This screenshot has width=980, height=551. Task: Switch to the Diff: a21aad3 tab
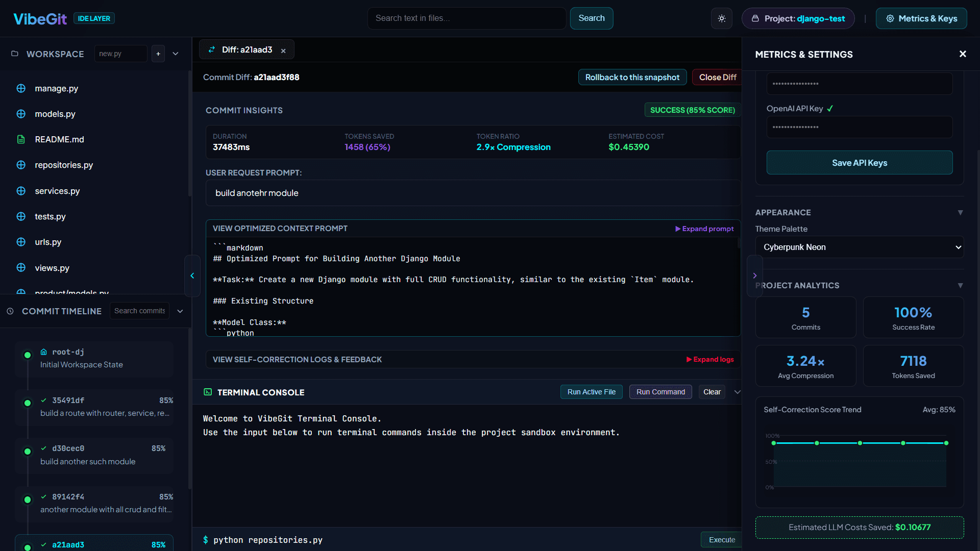247,49
